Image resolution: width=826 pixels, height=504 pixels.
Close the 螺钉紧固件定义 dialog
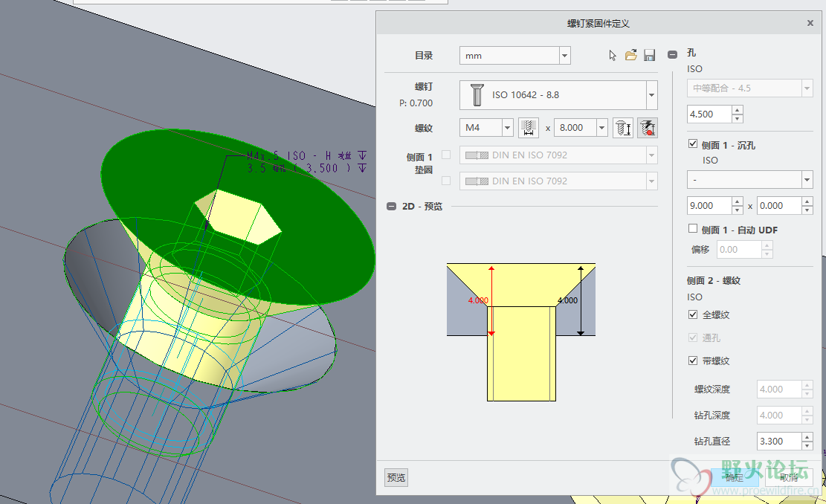(x=810, y=23)
